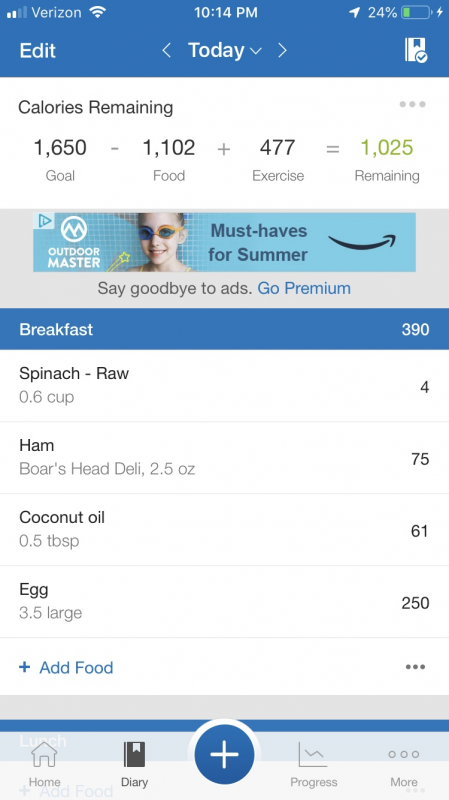Image resolution: width=449 pixels, height=800 pixels.
Task: Select the Diary tab
Action: click(135, 763)
